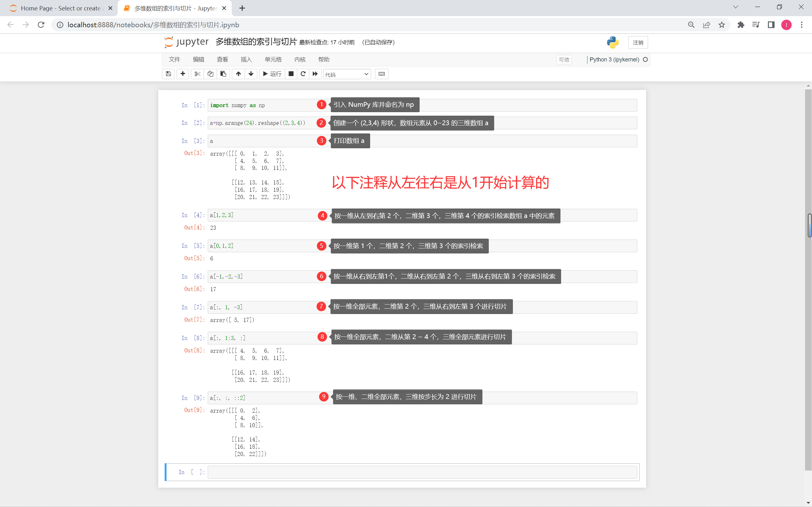Click the Save notebook icon
Viewport: 812px width, 507px height.
tap(169, 74)
